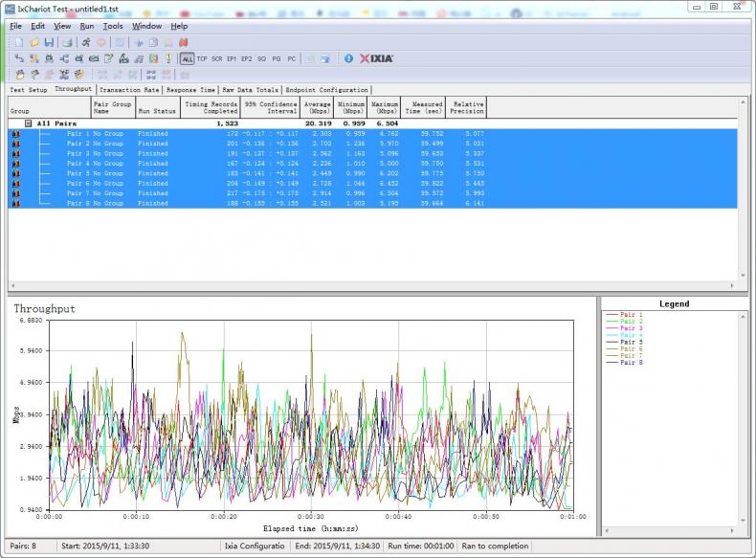
Task: Collapse the All Pairs group
Action: (x=29, y=123)
